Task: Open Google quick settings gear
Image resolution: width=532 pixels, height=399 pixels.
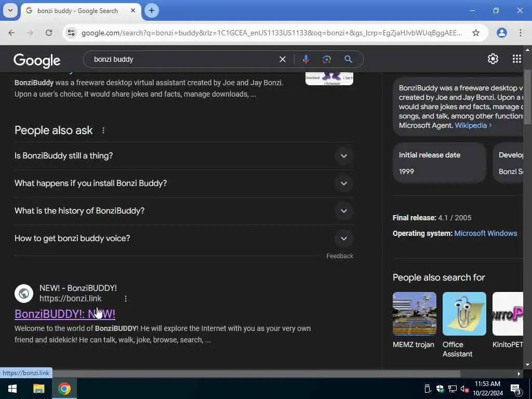Action: [x=493, y=59]
